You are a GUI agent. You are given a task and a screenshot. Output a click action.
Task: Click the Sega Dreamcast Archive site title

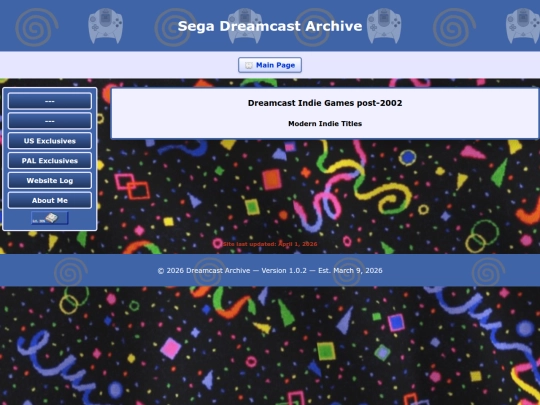pos(270,26)
